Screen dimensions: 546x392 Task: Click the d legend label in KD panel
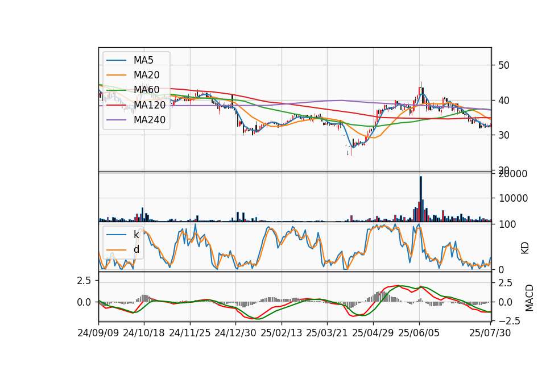point(136,249)
